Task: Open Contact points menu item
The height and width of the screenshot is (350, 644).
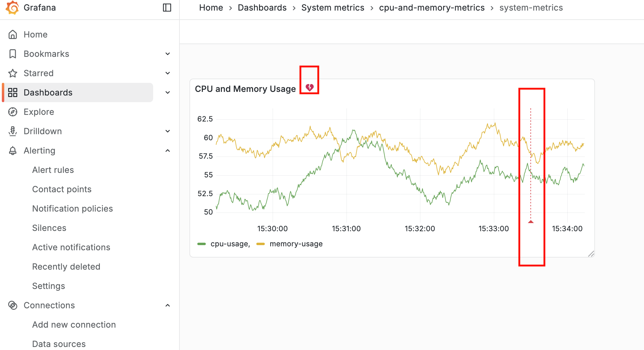Action: tap(62, 189)
